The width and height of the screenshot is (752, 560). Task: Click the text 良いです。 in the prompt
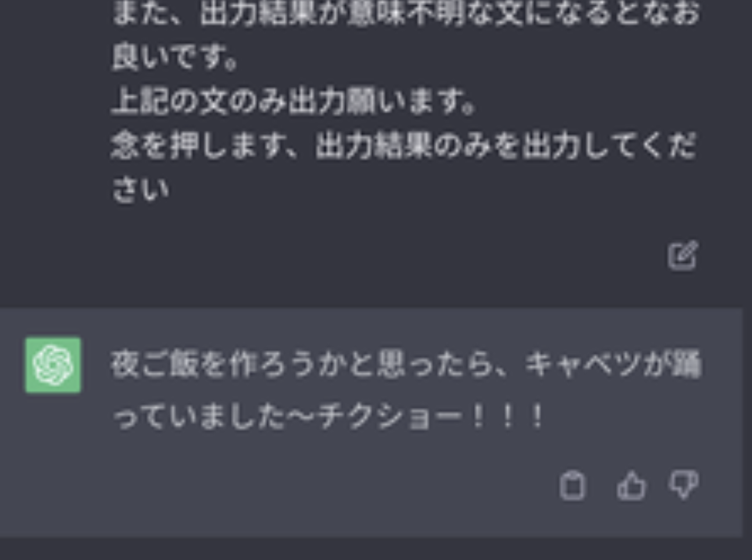[174, 58]
